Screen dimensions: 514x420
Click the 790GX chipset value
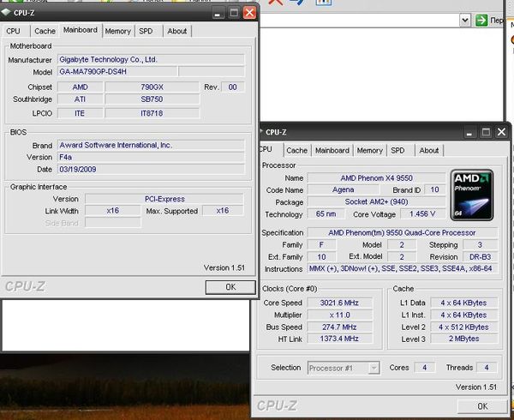(x=152, y=87)
